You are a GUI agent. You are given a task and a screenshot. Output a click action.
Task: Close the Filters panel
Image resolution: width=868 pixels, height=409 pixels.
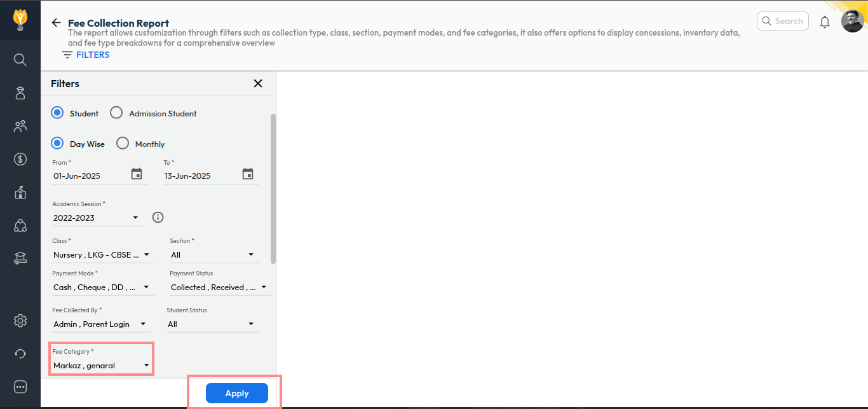[258, 83]
